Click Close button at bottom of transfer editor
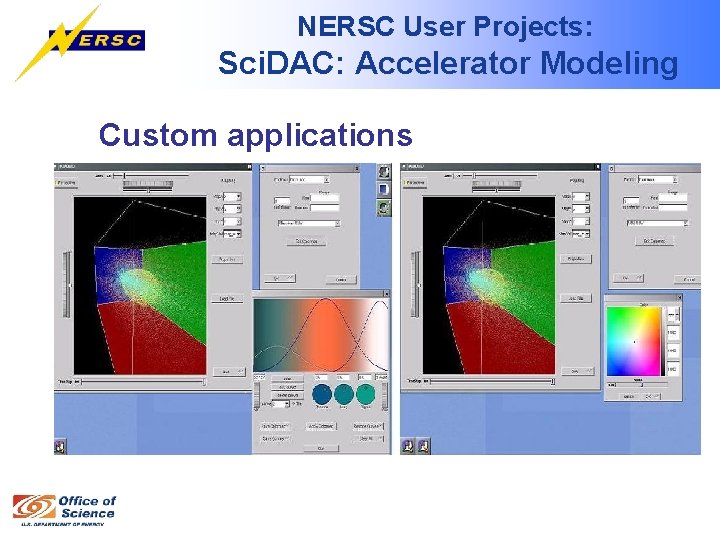This screenshot has width=720, height=540. (x=321, y=448)
